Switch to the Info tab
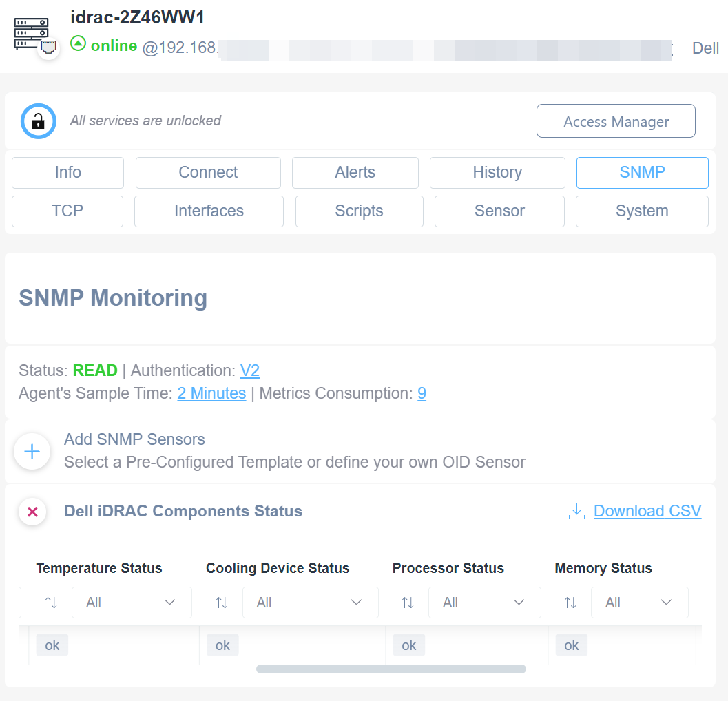Viewport: 728px width, 701px height. [67, 173]
